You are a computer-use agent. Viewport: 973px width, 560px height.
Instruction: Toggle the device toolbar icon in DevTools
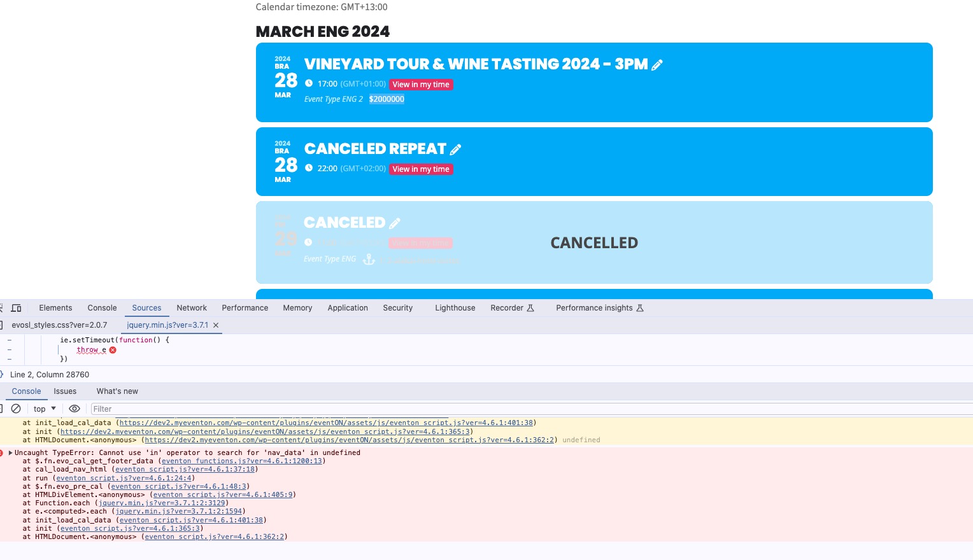pyautogui.click(x=17, y=308)
